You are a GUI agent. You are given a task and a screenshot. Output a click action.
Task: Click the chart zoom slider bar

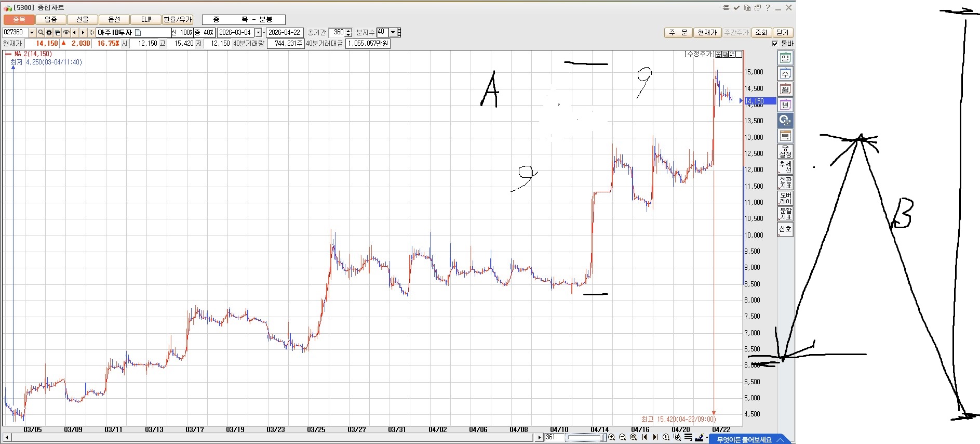pyautogui.click(x=584, y=438)
